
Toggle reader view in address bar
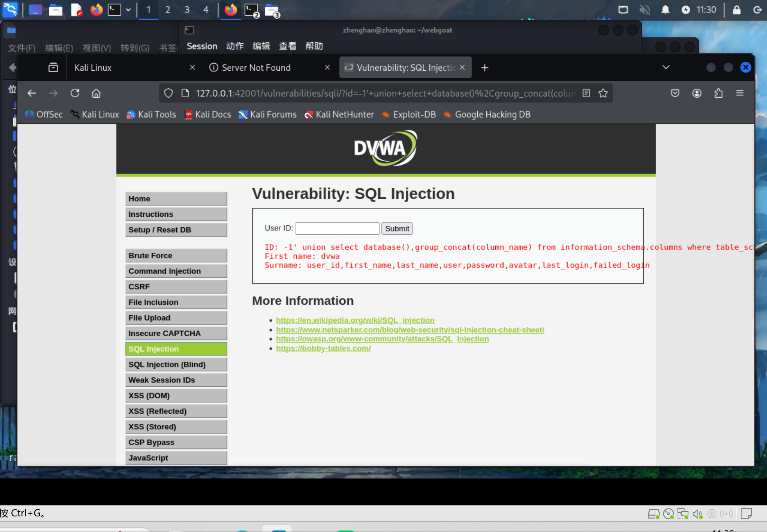[586, 93]
